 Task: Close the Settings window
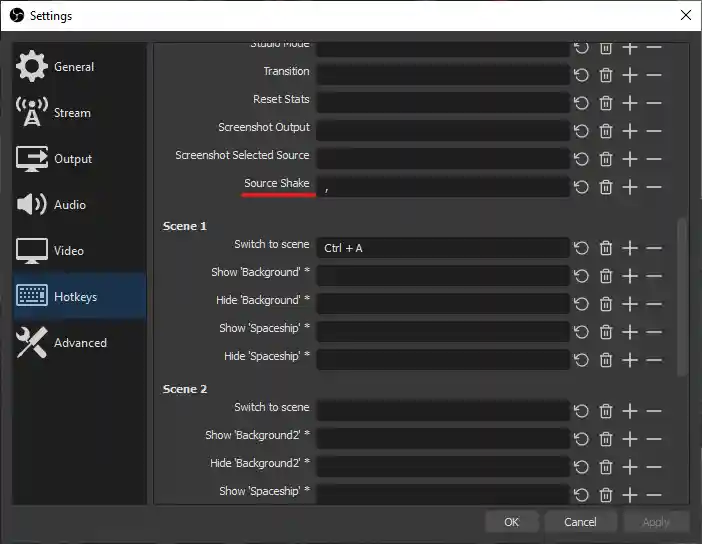coord(685,15)
